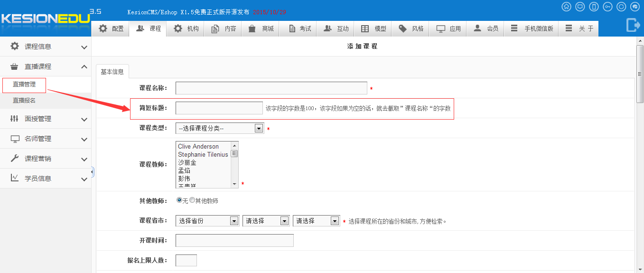The image size is (644, 273).
Task: Click the logout exit icon
Action: tap(633, 25)
